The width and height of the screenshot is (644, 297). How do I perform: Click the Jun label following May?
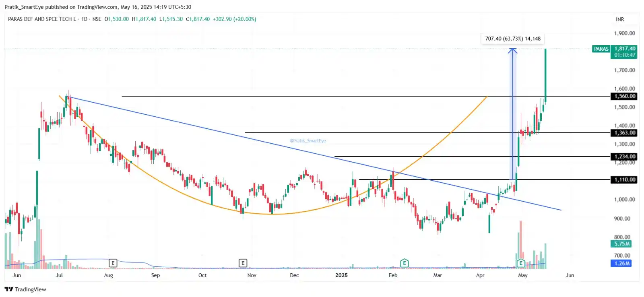(570, 275)
